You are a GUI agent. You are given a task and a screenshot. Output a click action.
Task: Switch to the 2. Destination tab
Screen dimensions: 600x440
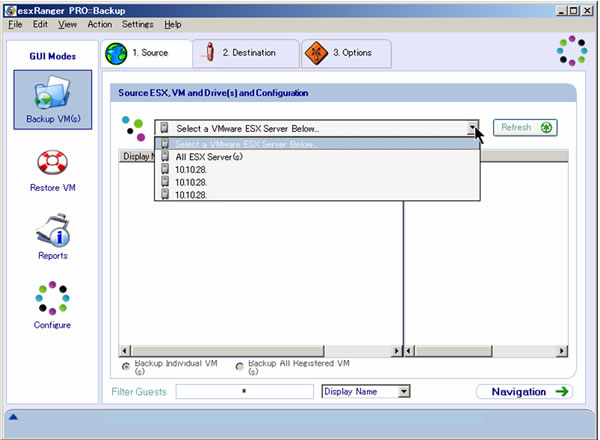point(246,54)
